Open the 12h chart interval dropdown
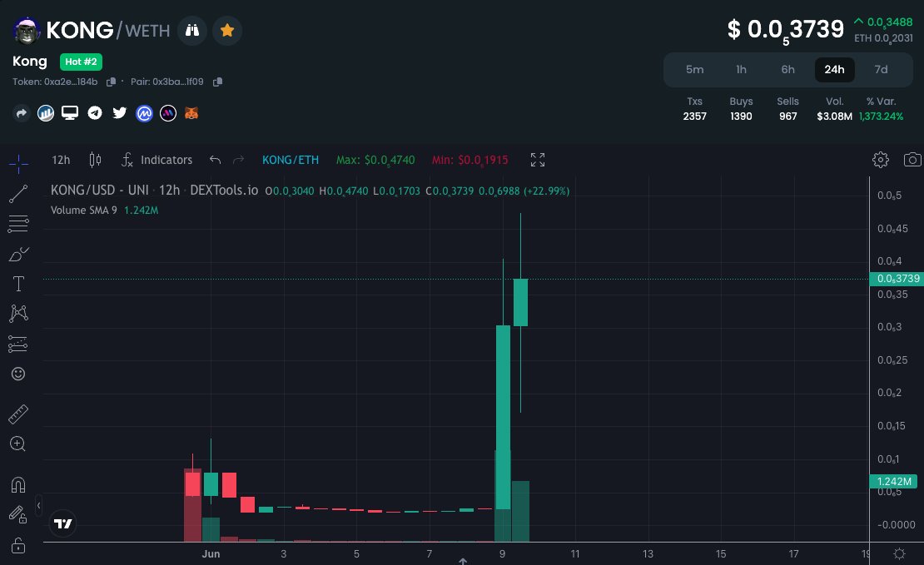This screenshot has height=565, width=924. tap(61, 160)
